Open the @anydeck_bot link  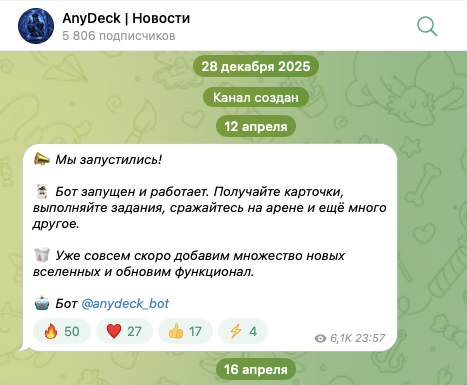coord(125,304)
